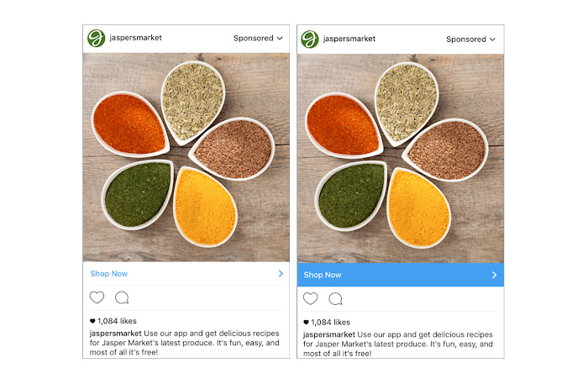Viewport: 588px width, 384px height.
Task: Click blue Shop Now button in right ad
Action: coord(401,275)
